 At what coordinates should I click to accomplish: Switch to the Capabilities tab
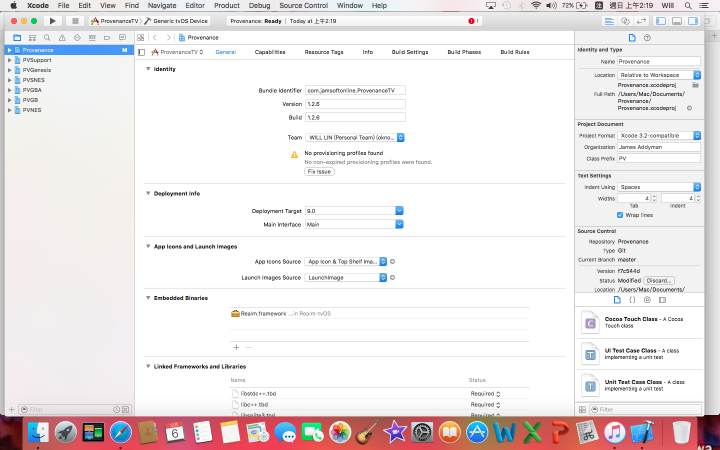[x=270, y=52]
